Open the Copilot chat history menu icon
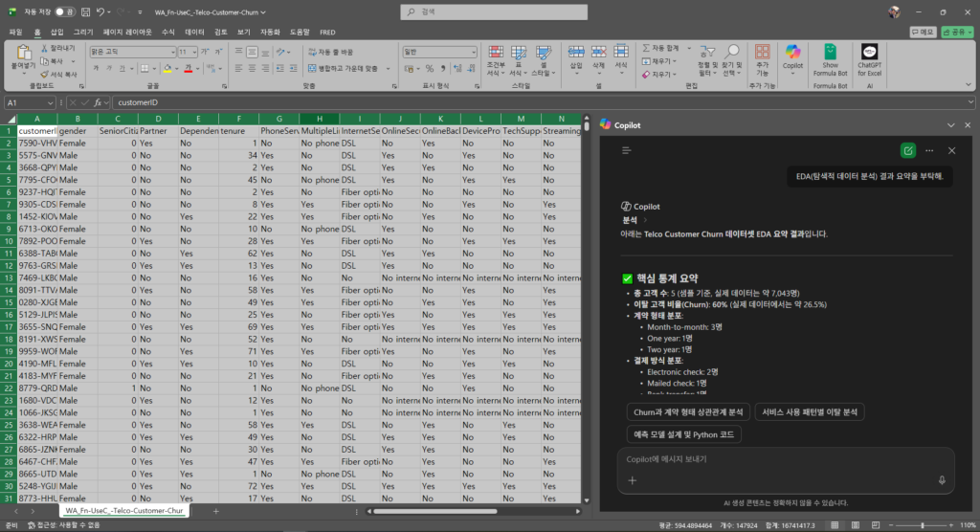This screenshot has height=532, width=980. (x=627, y=150)
